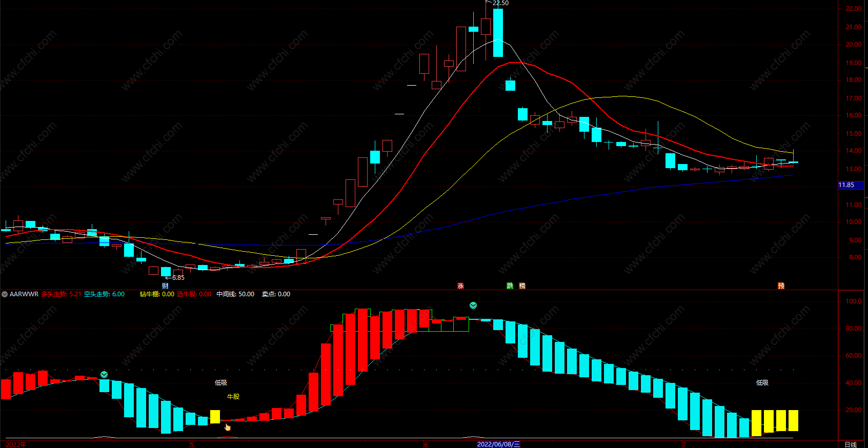The image size is (868, 448).
Task: Click the month 7 marker on the time axis
Action: point(684,444)
